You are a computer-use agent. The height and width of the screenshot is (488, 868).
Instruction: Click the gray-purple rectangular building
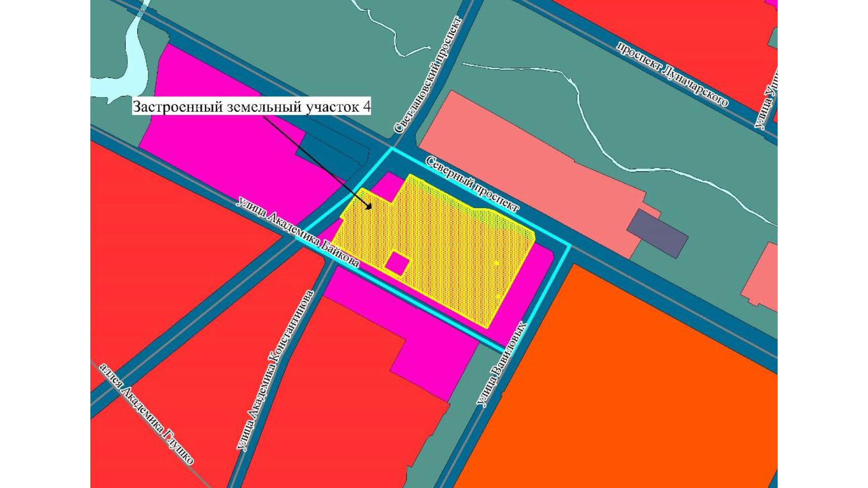pyautogui.click(x=657, y=233)
